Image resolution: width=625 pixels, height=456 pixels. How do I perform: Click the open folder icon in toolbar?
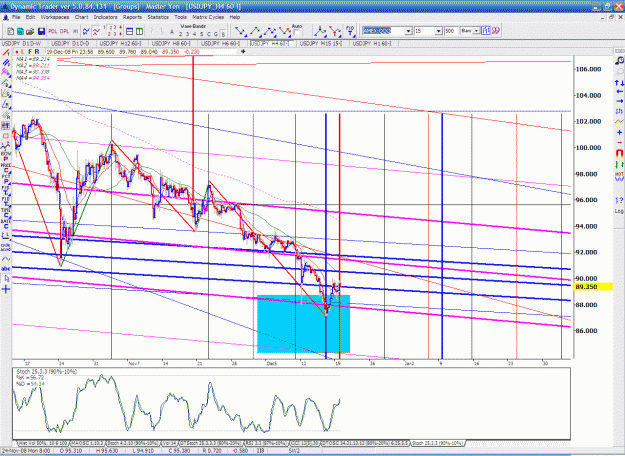[x=30, y=31]
